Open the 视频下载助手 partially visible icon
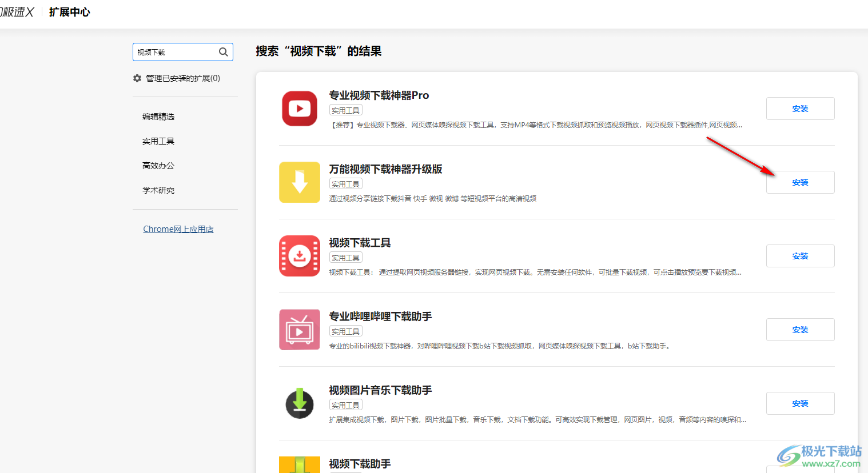This screenshot has height=473, width=868. point(300,464)
